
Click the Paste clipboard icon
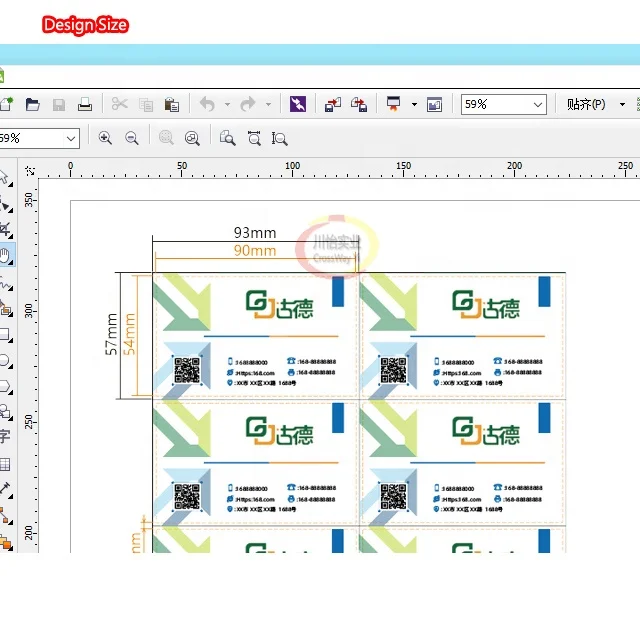(172, 104)
